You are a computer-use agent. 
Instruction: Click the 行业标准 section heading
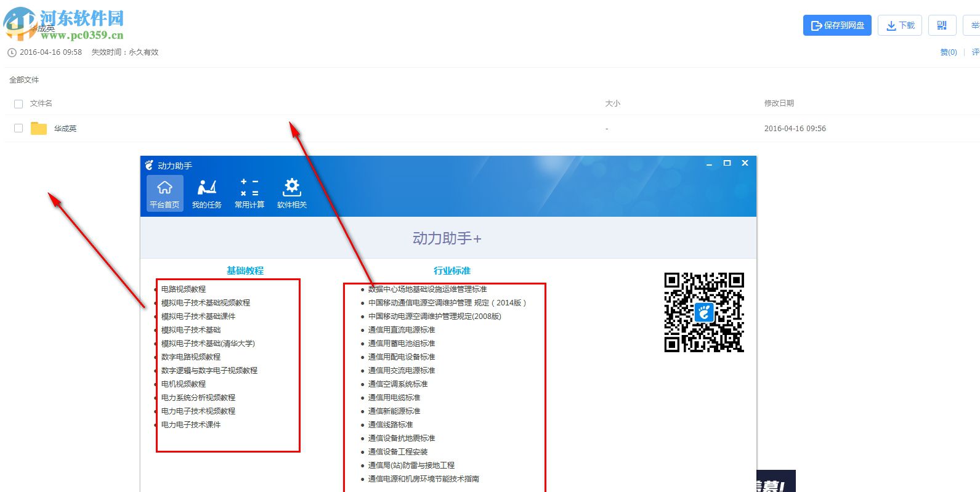452,271
